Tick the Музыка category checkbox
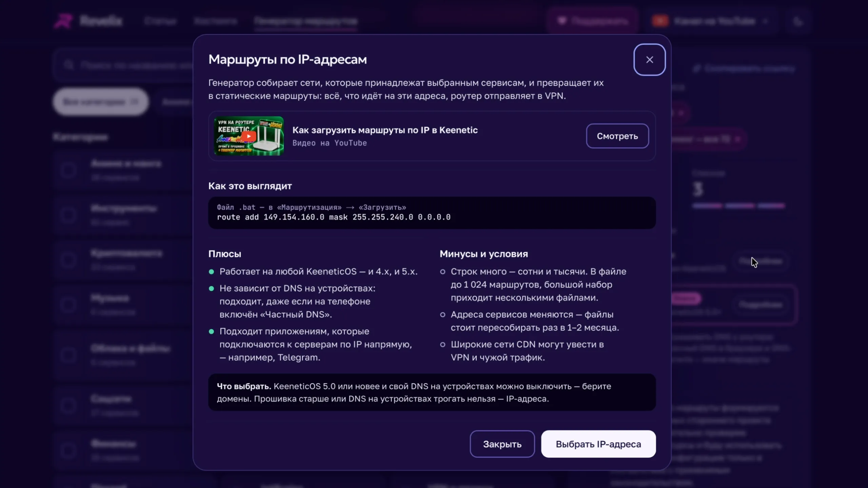Viewport: 868px width, 488px height. click(68, 304)
